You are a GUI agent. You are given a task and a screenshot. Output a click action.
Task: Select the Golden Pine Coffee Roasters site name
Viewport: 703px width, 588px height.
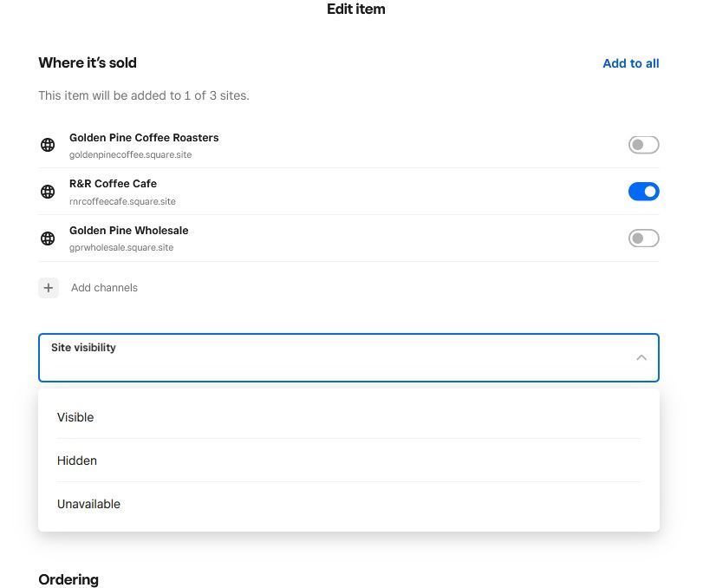point(144,138)
